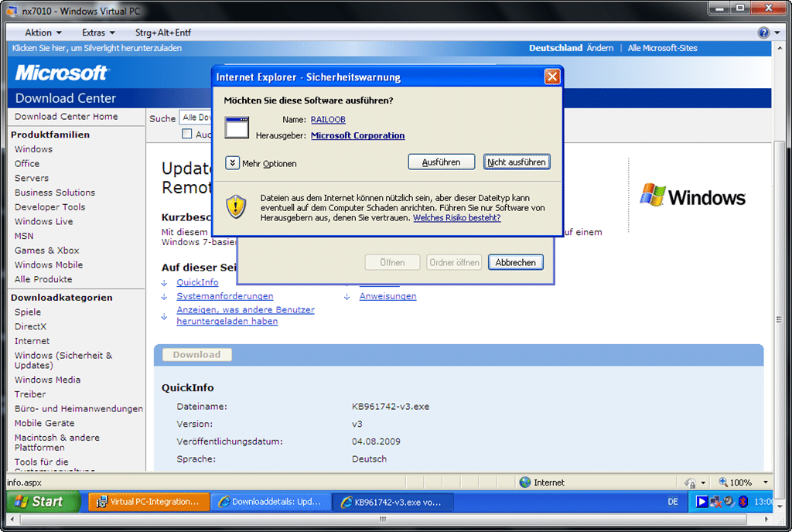
Task: Expand the arrow next to the help icon
Action: tap(777, 32)
